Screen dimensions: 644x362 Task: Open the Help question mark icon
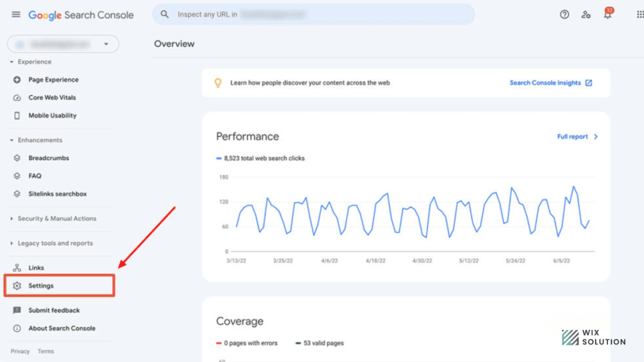pos(564,14)
